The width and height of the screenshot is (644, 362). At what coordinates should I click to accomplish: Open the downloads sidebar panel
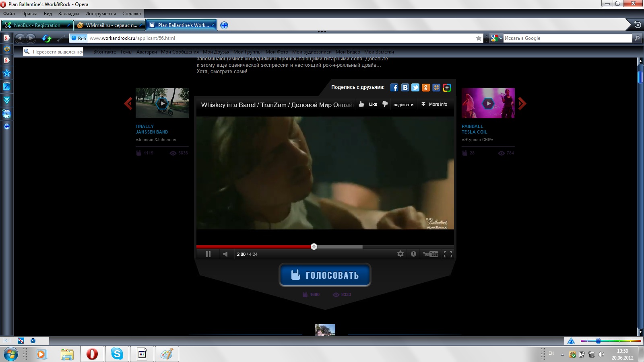[x=7, y=100]
